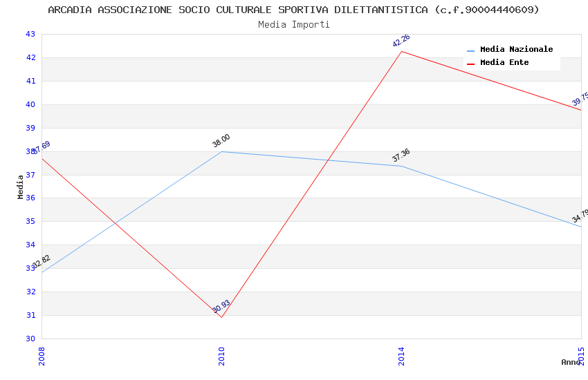
Task: Click the Anno x-axis title
Action: pos(571,362)
